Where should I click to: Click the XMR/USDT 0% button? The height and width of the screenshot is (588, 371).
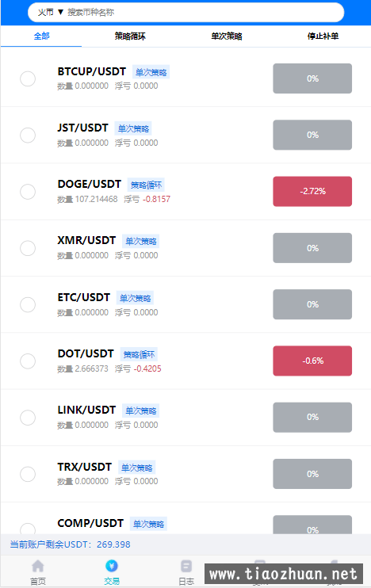(312, 248)
